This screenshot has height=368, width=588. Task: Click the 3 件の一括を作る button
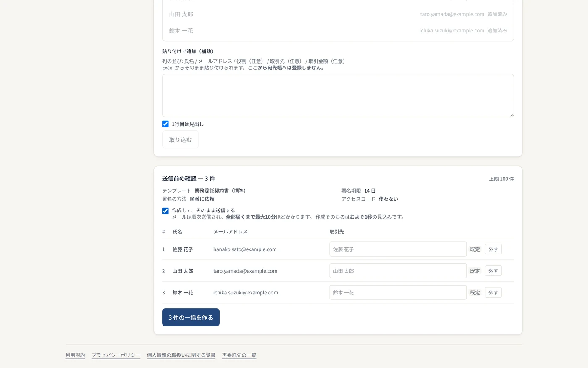click(x=191, y=318)
